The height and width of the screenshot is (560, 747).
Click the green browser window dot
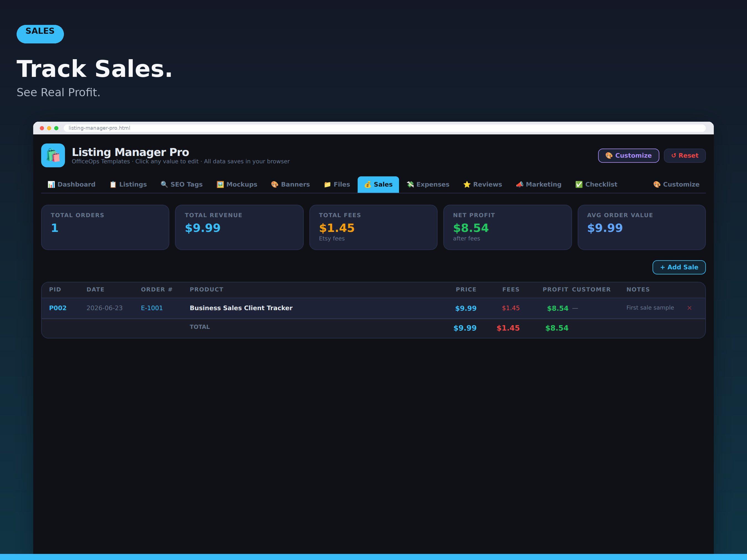(56, 128)
